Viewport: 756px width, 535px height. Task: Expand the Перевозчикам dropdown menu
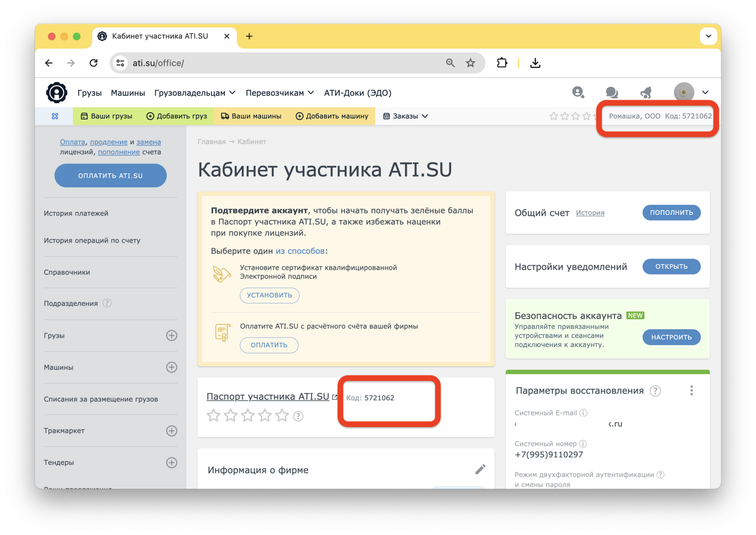[x=279, y=93]
